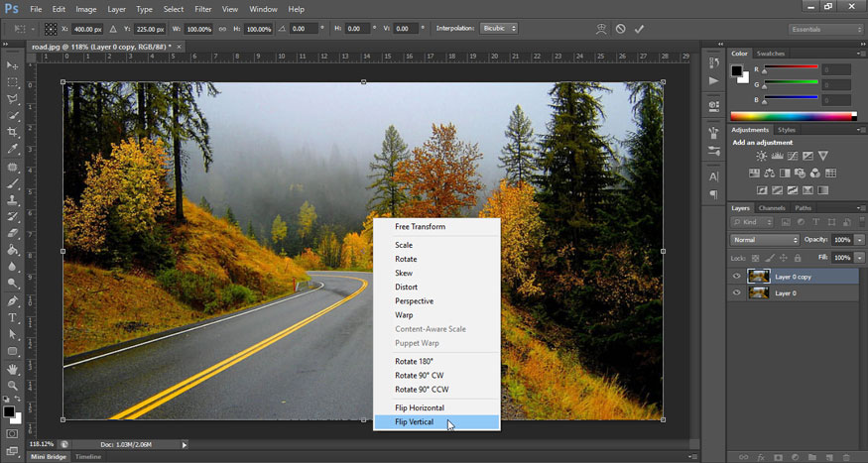Select the Crop tool
The image size is (868, 463).
(13, 132)
